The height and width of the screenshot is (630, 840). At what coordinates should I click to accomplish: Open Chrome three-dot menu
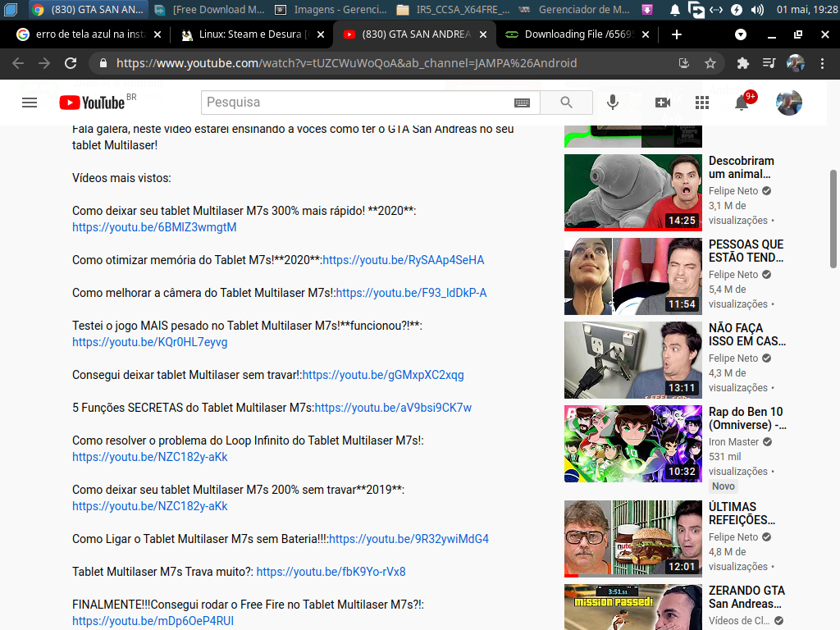click(822, 63)
